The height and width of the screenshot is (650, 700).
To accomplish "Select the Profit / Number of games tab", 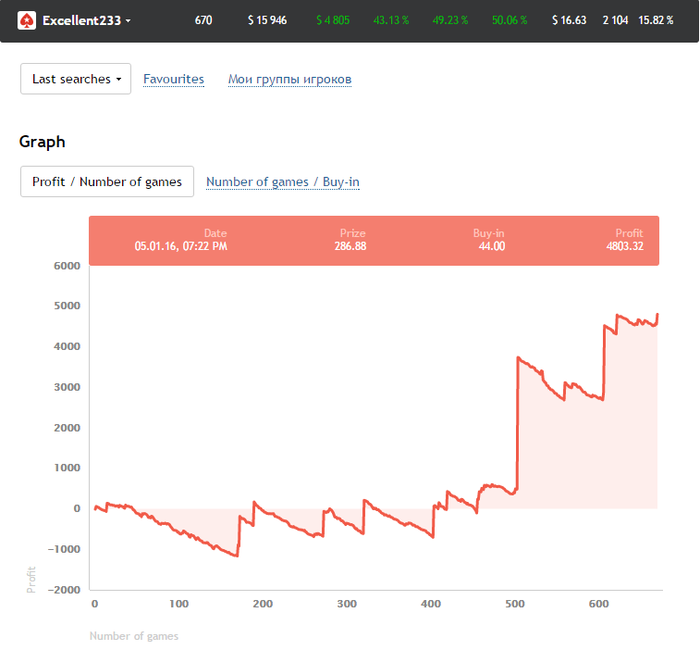I will tap(107, 182).
